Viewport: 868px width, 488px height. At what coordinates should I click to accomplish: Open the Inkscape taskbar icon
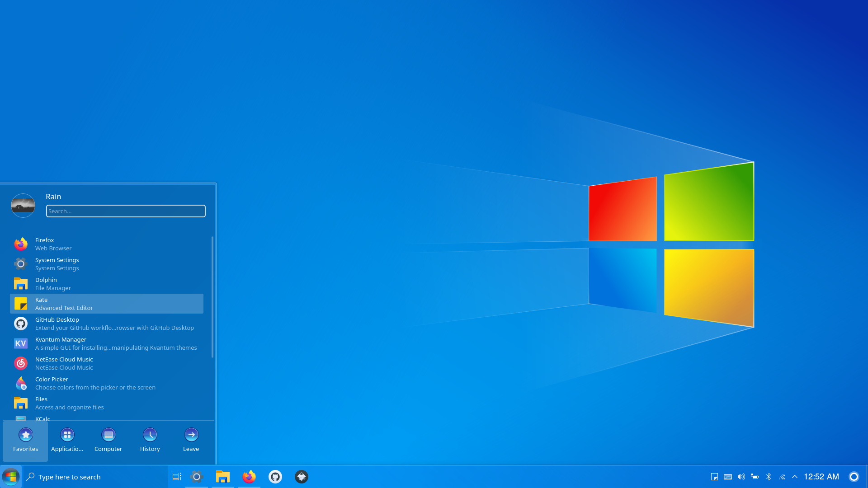pos(302,477)
